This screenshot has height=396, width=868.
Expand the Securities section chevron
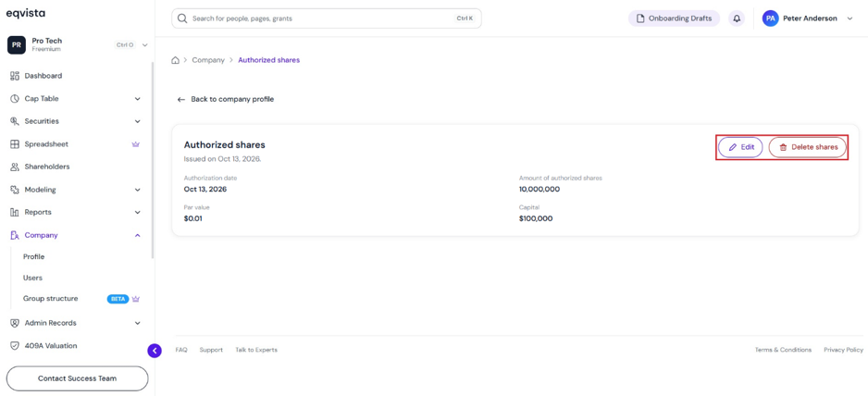pyautogui.click(x=138, y=121)
